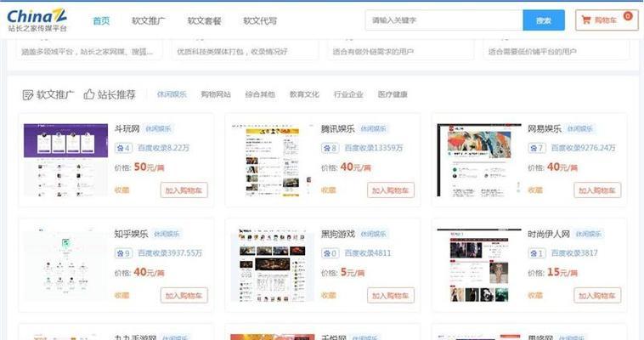Image resolution: width=644 pixels, height=340 pixels.
Task: Select the 行业企业 category tab
Action: (x=348, y=94)
